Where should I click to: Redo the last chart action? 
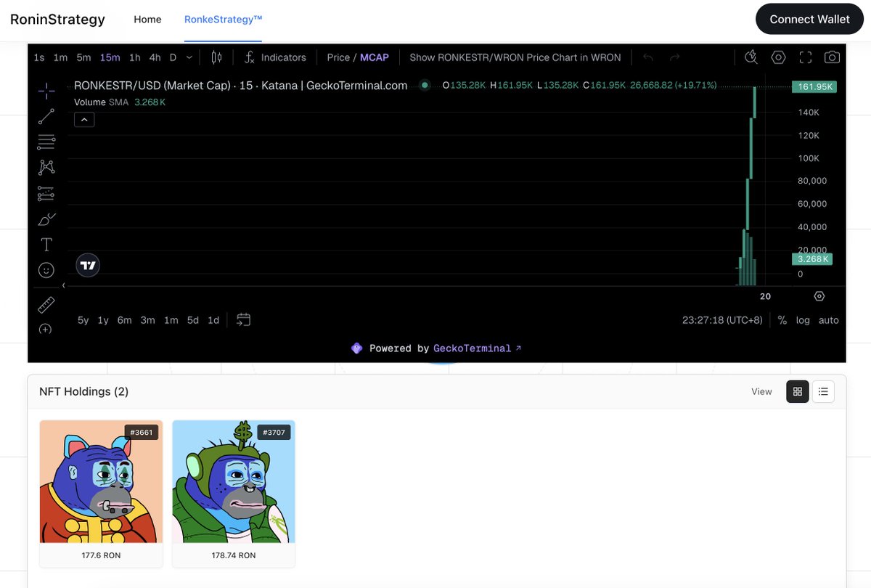point(674,57)
